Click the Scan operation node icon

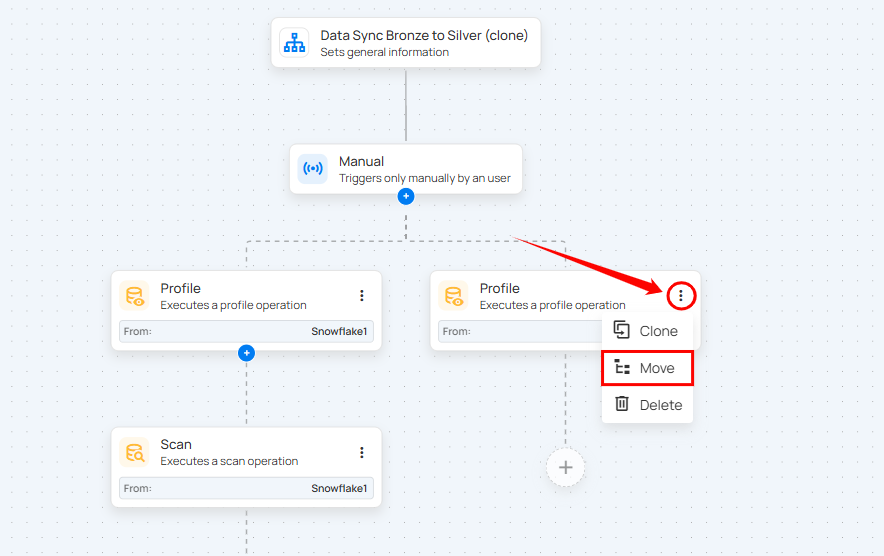tap(134, 452)
